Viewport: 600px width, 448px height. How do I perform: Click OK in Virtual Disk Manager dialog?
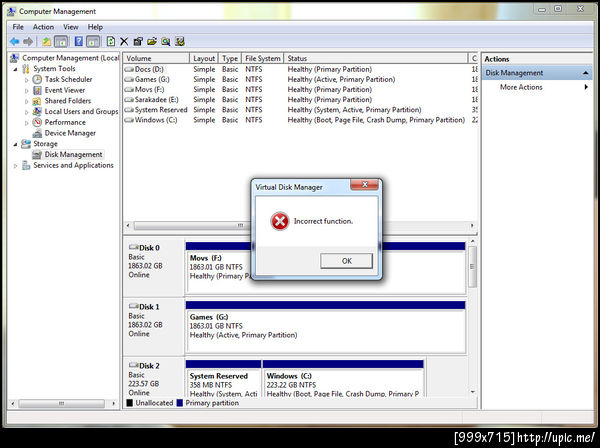[346, 261]
